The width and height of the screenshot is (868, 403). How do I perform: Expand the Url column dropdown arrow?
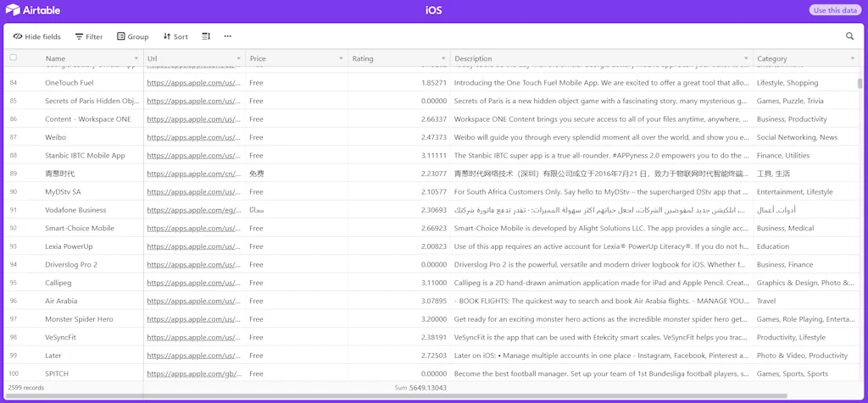[238, 58]
